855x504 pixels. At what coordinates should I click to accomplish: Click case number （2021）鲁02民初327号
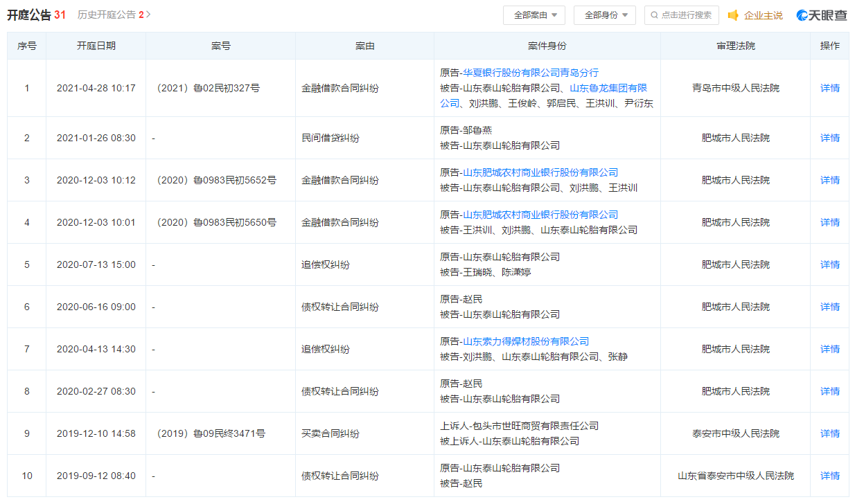206,88
